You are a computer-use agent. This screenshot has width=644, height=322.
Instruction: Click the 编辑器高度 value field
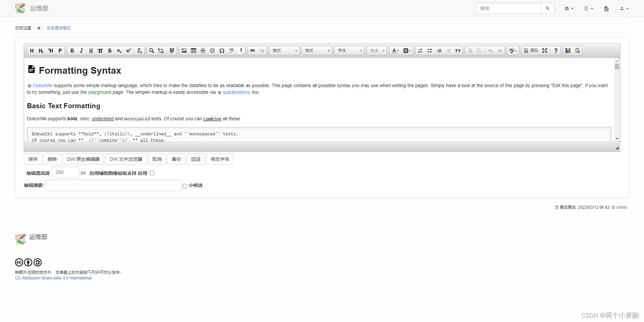65,172
